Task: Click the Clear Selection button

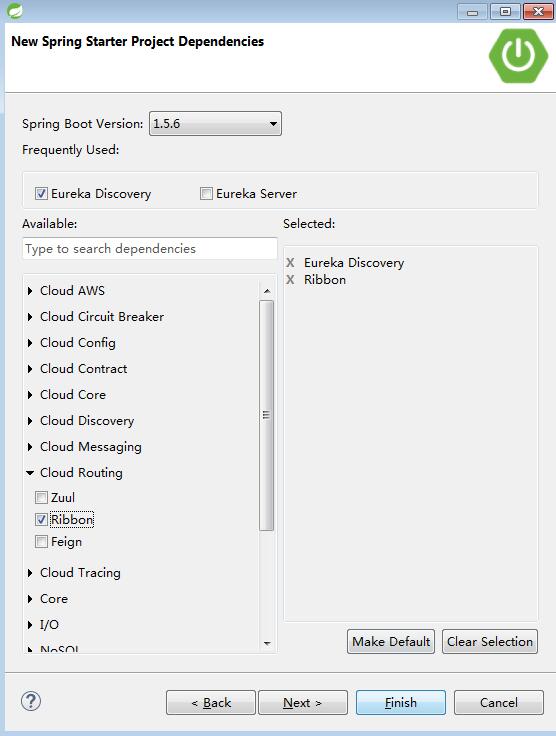Action: 490,642
